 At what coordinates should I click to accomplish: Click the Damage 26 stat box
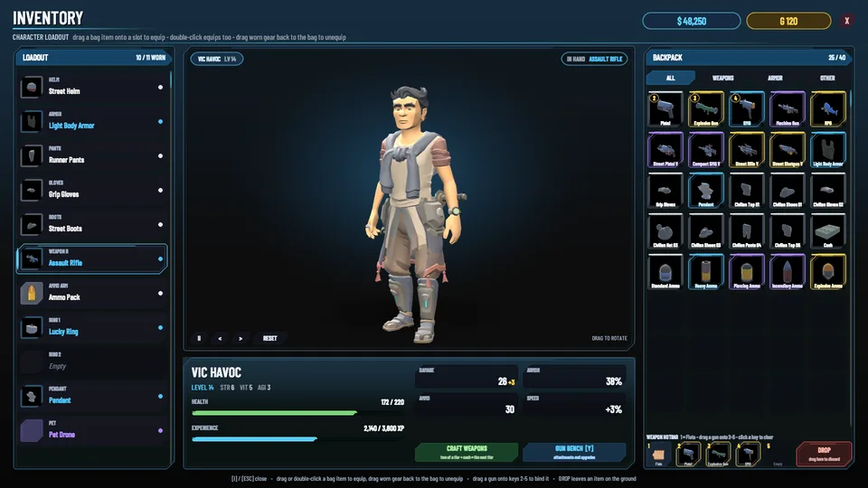(x=467, y=376)
